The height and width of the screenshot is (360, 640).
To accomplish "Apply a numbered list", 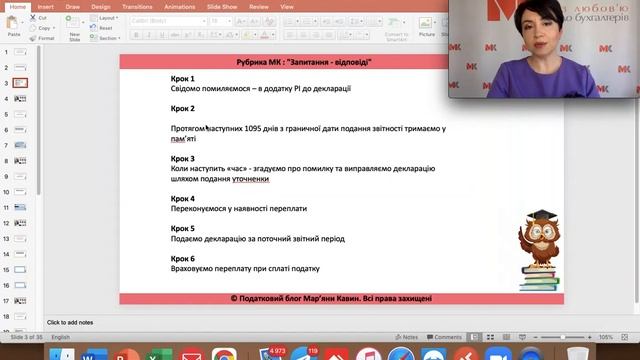I will click(307, 21).
